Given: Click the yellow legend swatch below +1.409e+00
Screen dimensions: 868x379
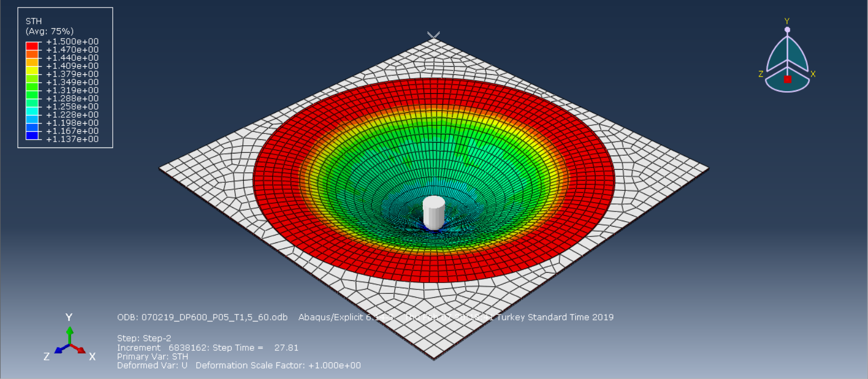Looking at the screenshot, I should (x=32, y=70).
